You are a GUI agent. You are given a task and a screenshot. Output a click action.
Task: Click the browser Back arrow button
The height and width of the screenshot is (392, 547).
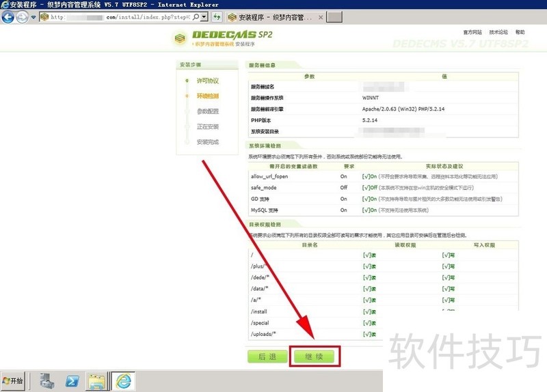click(x=8, y=17)
